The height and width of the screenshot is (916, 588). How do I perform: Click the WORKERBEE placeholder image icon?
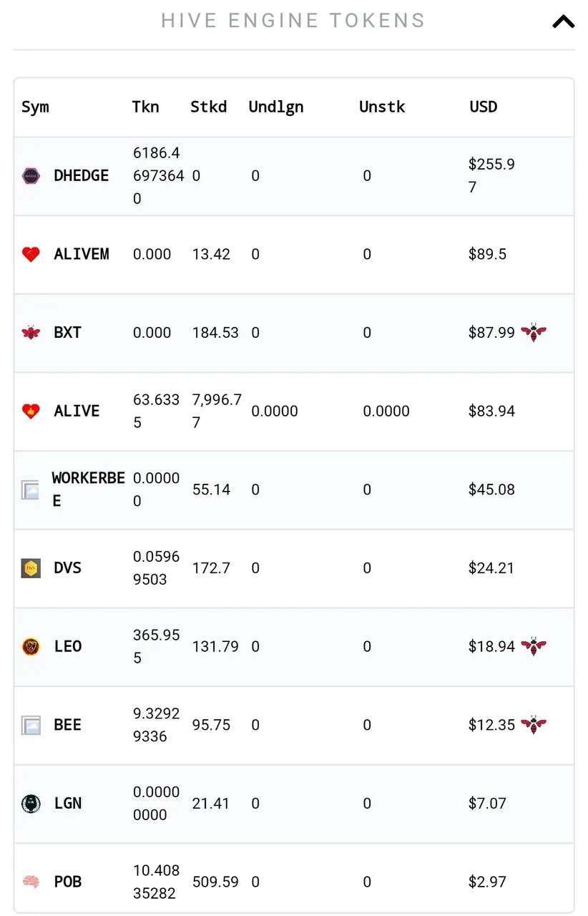point(30,490)
